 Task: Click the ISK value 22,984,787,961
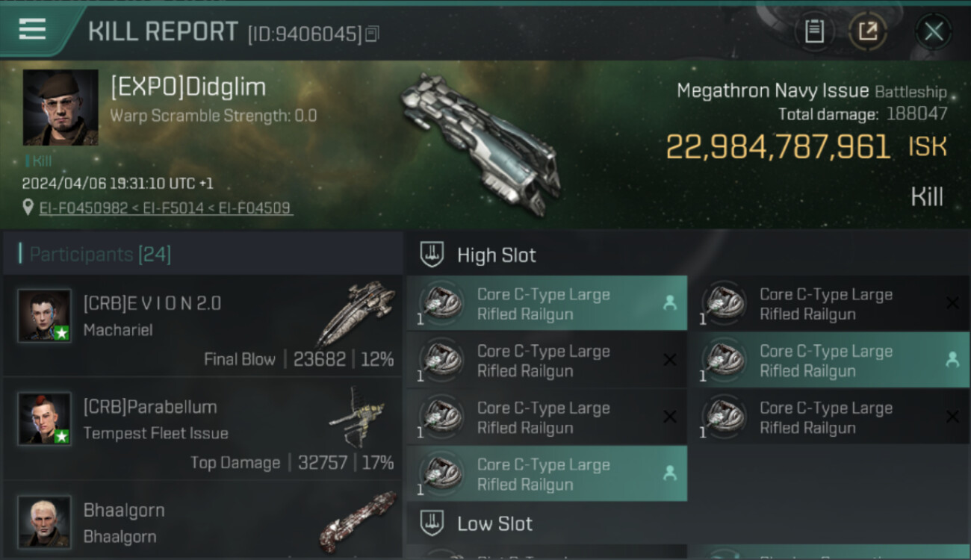tap(778, 147)
